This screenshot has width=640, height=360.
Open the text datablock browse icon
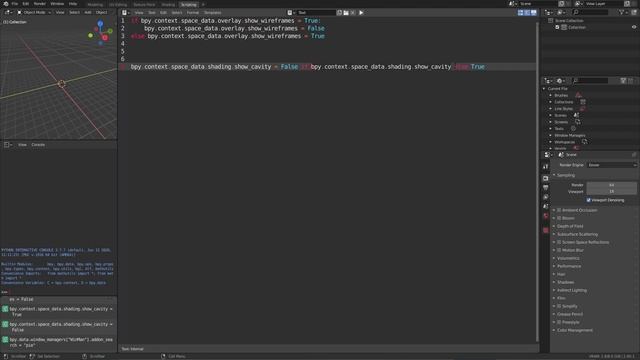291,13
